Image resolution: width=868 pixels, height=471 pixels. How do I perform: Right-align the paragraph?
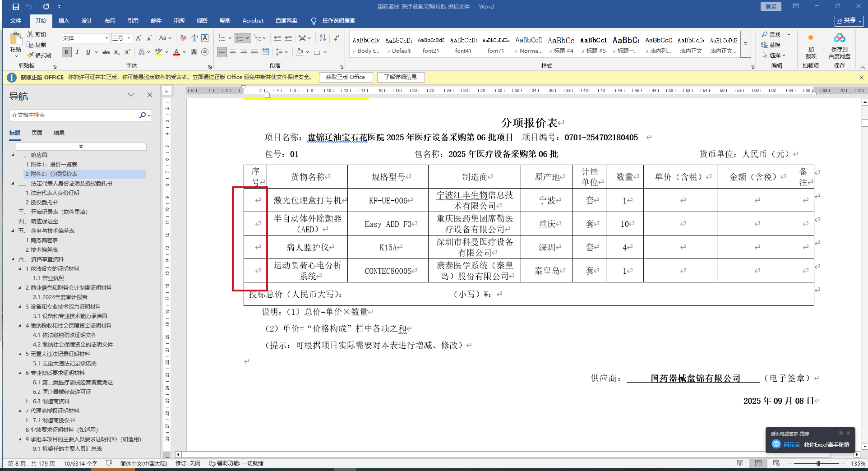click(x=244, y=52)
